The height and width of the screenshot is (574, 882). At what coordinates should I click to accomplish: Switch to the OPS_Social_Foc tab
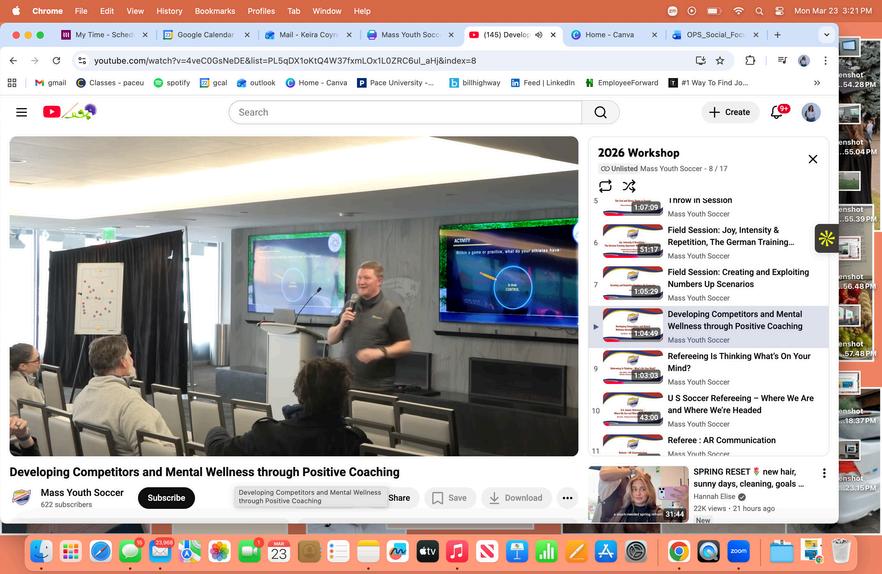(x=715, y=35)
